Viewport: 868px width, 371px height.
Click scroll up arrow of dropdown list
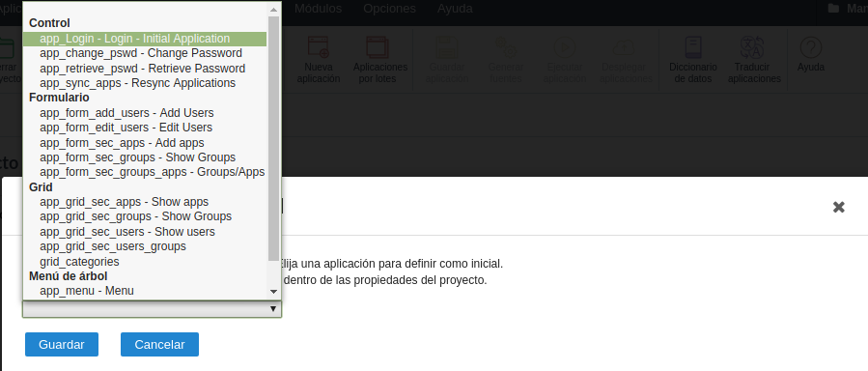(273, 10)
